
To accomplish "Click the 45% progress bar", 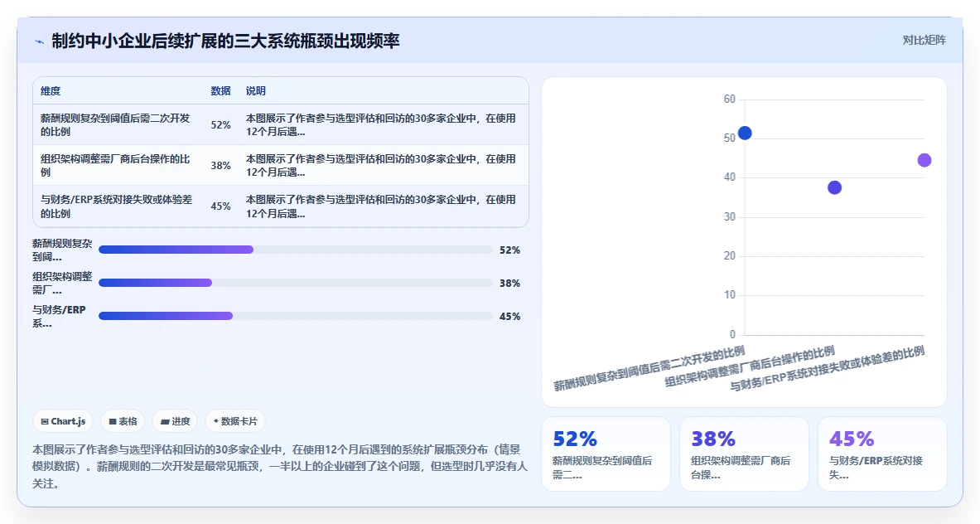I will 296,316.
